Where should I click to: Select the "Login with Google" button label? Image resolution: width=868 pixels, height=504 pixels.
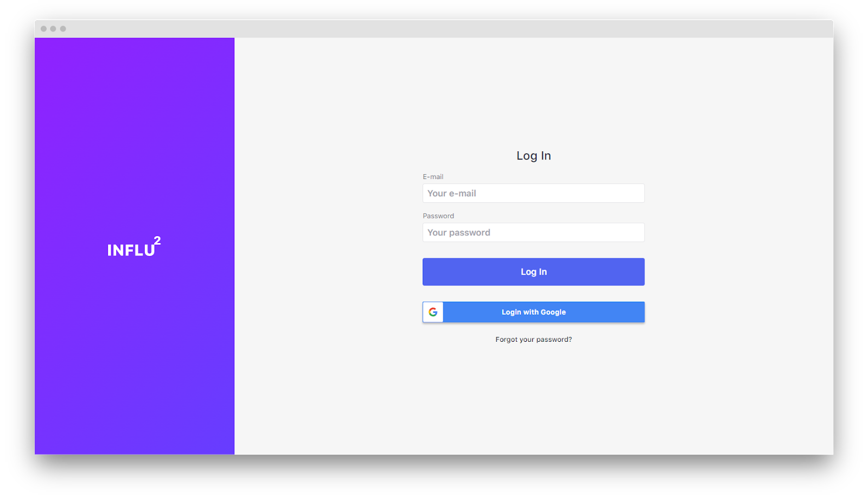(x=533, y=312)
